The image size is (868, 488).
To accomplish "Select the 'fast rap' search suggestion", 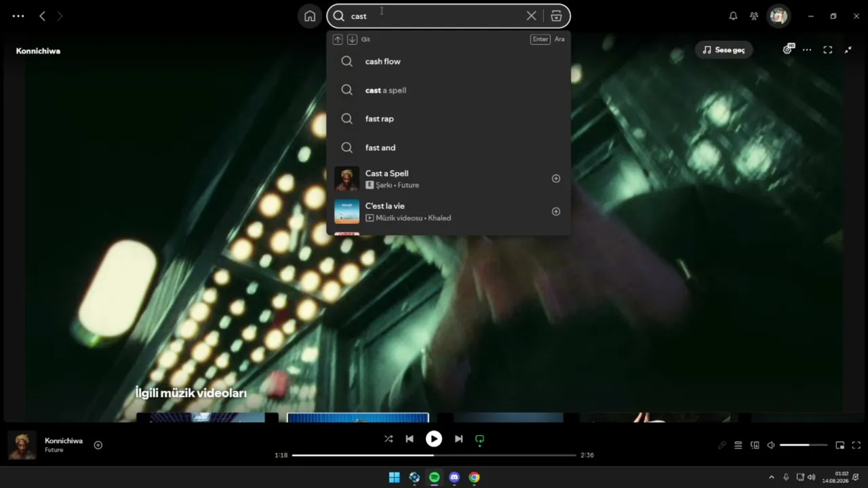I will pos(448,119).
